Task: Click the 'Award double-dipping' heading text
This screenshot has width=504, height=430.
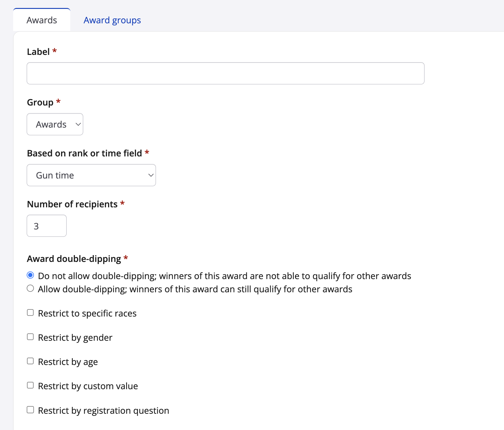Action: coord(74,259)
